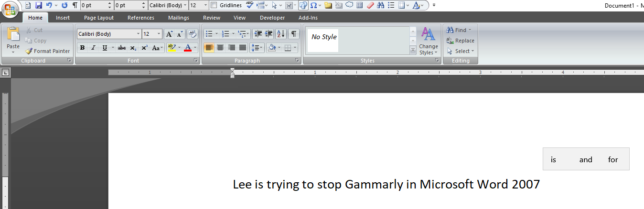Open the ribbon font name dropdown
Screen dimensions: 644x209
[x=139, y=34]
